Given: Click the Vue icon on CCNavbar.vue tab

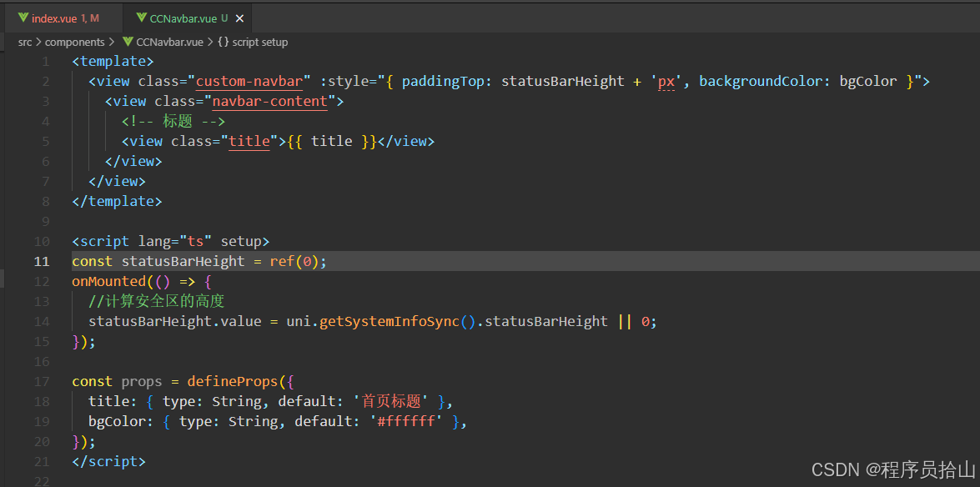Looking at the screenshot, I should coord(142,18).
